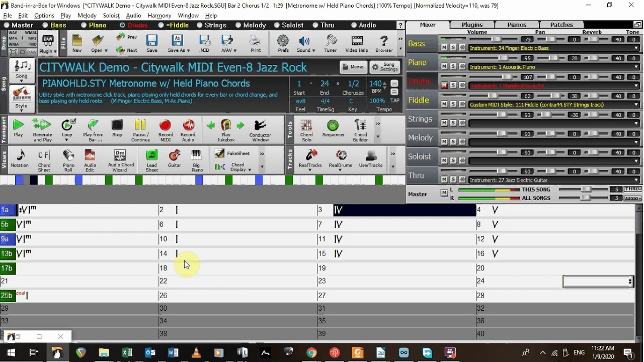644x362 pixels.
Task: Click the Save icon in toolbar
Action: click(x=152, y=44)
